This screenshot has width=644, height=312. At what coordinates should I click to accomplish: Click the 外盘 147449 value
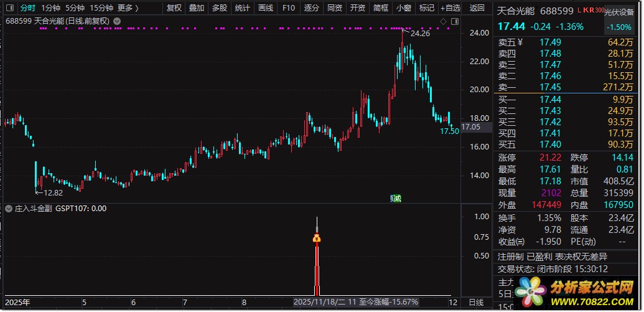(546, 205)
